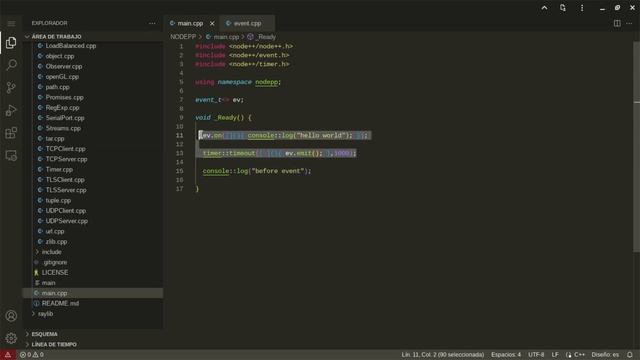Screen dimensions: 640x360
Task: Open TCPClient.cpp file
Action: tap(65, 149)
